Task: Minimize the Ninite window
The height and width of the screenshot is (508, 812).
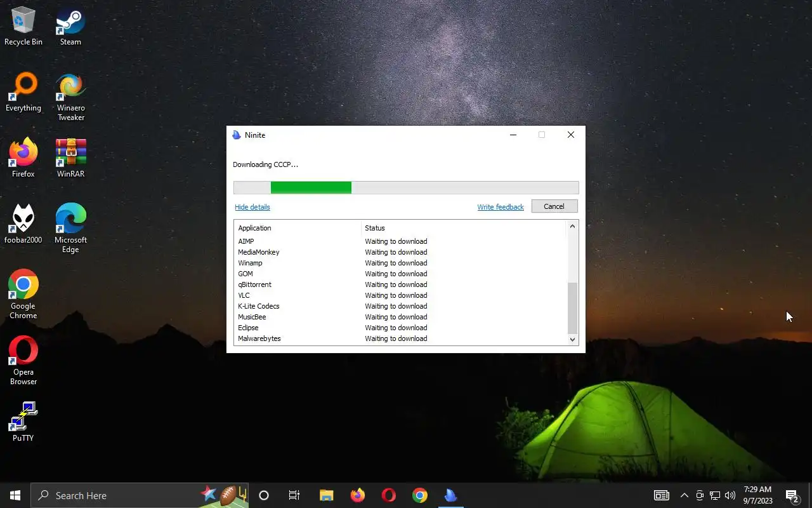Action: [x=513, y=135]
